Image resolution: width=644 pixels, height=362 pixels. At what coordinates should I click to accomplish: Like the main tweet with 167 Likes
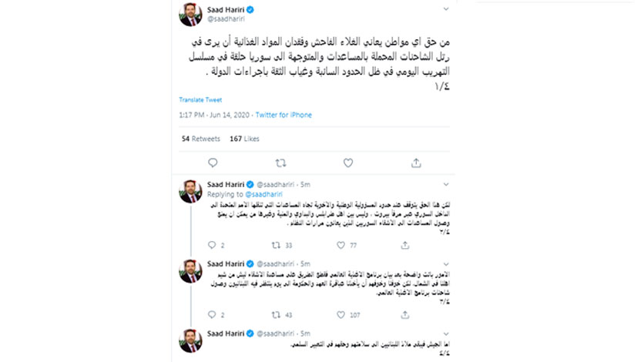point(348,163)
